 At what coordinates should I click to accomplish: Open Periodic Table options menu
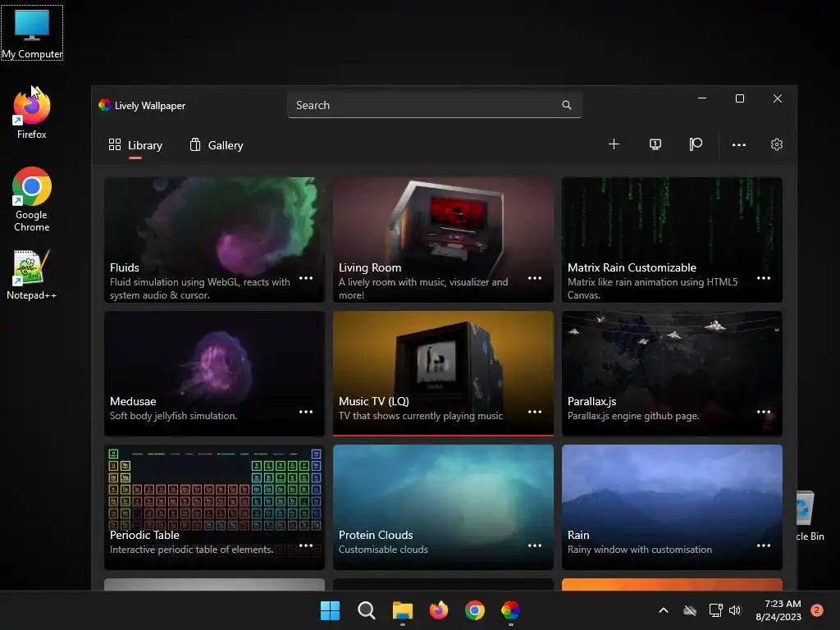click(x=306, y=546)
